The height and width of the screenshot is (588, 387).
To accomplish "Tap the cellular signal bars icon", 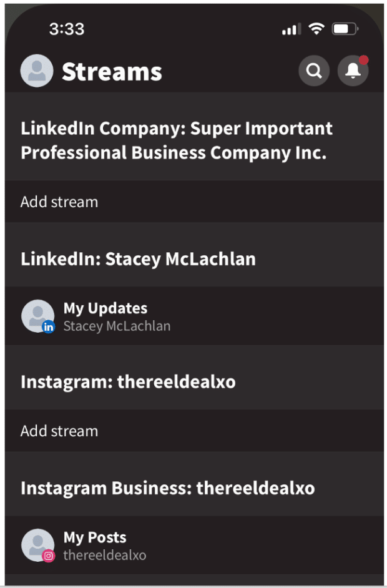I will coord(291,29).
